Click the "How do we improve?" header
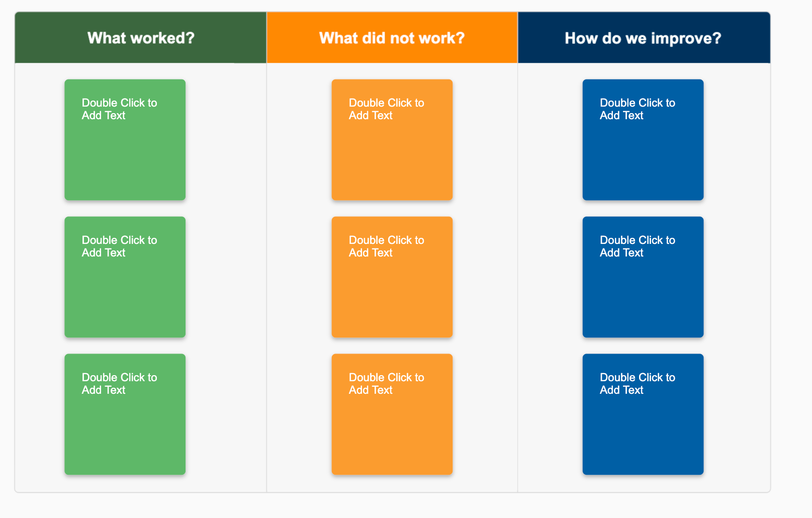The width and height of the screenshot is (812, 518). coord(643,38)
